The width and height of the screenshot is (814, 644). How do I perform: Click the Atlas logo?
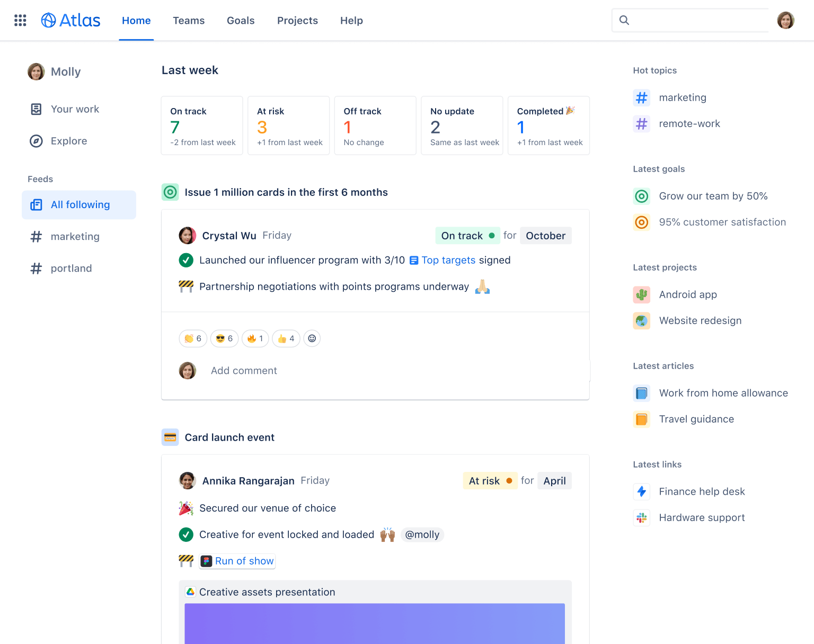[x=70, y=20]
